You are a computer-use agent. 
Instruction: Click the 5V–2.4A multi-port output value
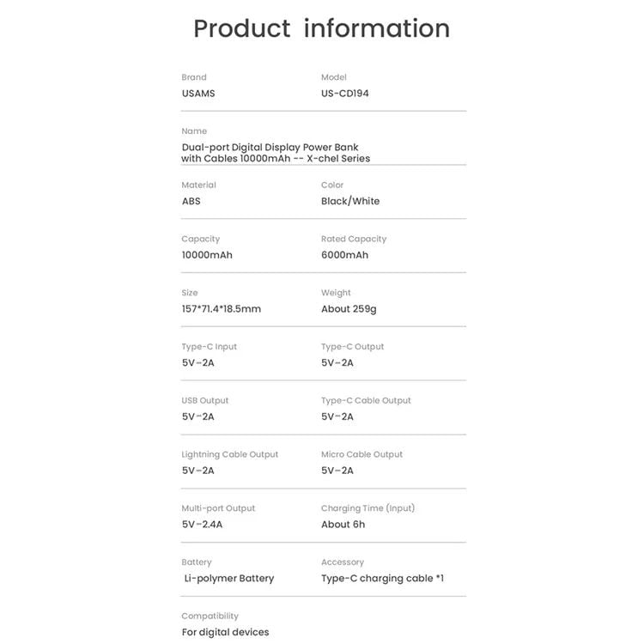pyautogui.click(x=202, y=525)
